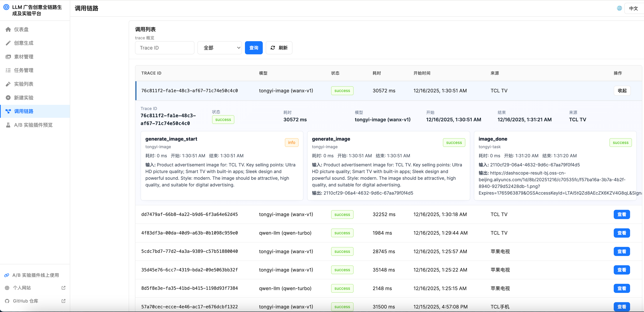This screenshot has width=644, height=312.
Task: Click the external-link icon in the 个人网站 row
Action: pyautogui.click(x=64, y=288)
